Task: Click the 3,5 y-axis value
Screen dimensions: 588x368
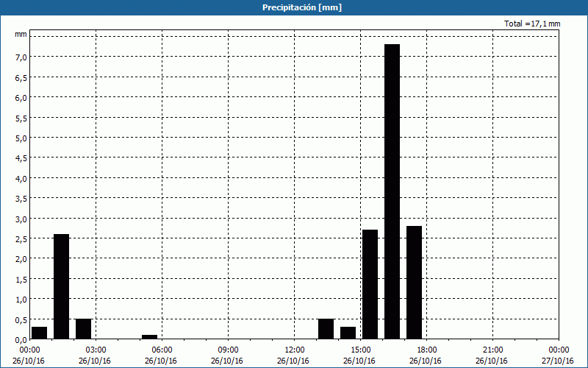Action: point(21,199)
